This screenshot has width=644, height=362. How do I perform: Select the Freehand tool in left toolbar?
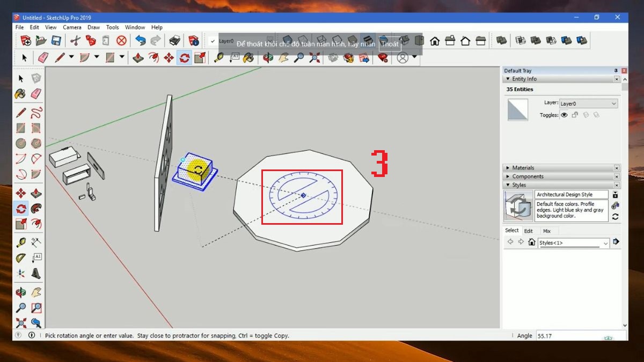click(x=36, y=113)
